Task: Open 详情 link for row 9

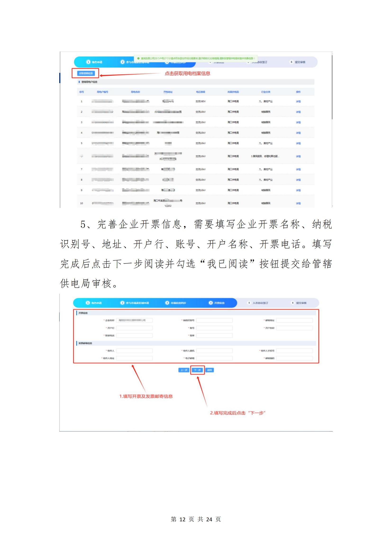Action: [298, 190]
